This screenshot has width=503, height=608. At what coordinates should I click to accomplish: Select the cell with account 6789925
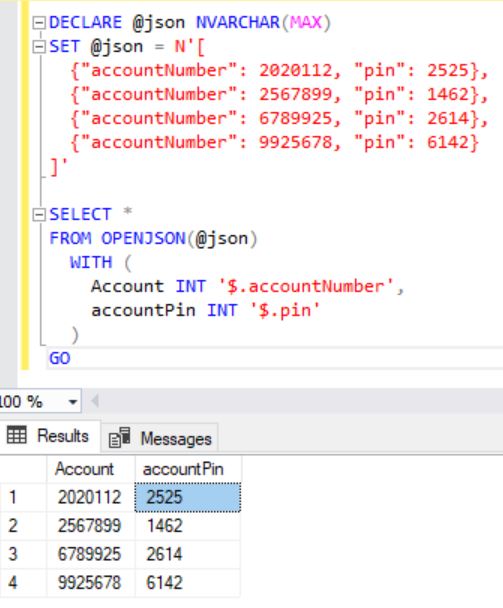point(91,554)
